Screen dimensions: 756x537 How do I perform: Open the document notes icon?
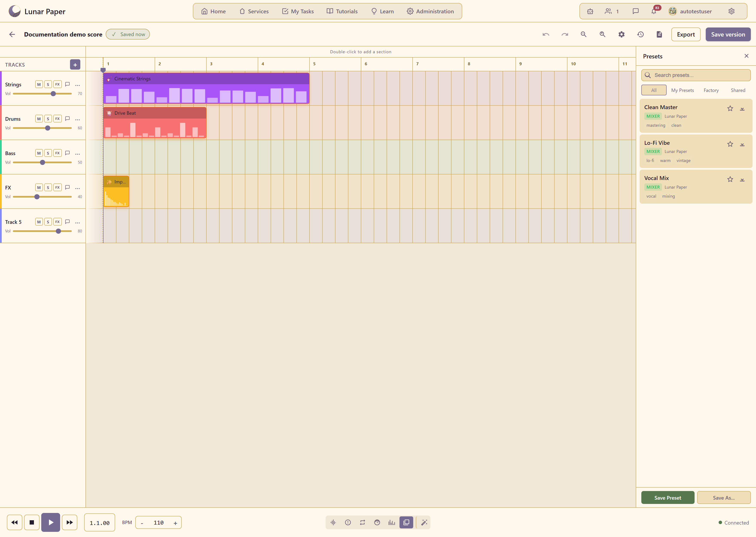click(x=659, y=34)
